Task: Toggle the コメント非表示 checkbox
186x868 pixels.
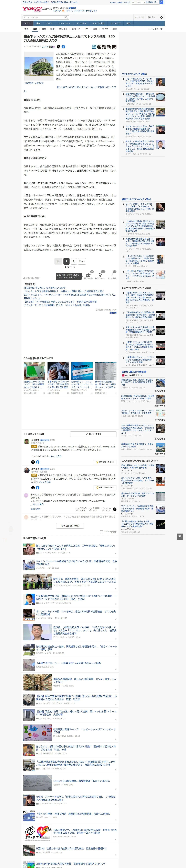Action: tap(102, 532)
